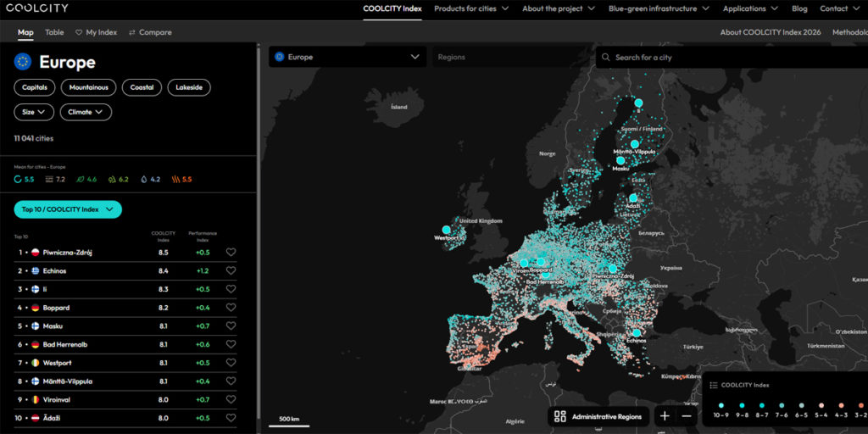Click the Germany flag next to Boppard

click(x=36, y=308)
